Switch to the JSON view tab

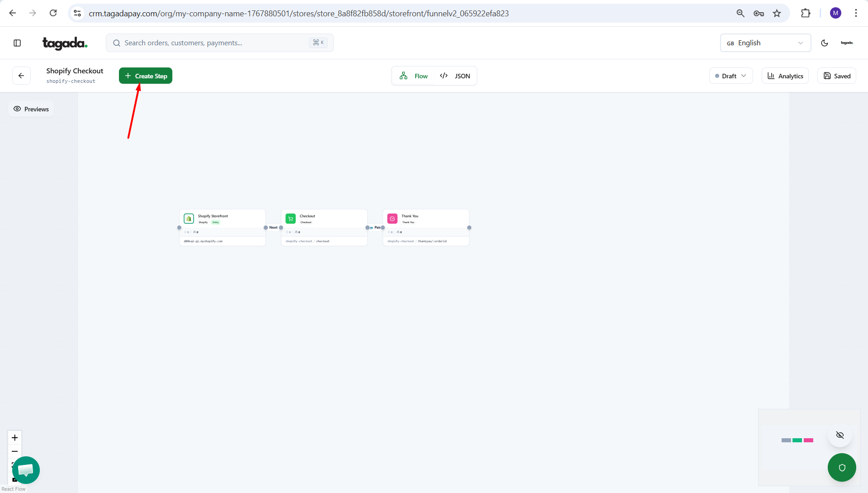point(455,76)
